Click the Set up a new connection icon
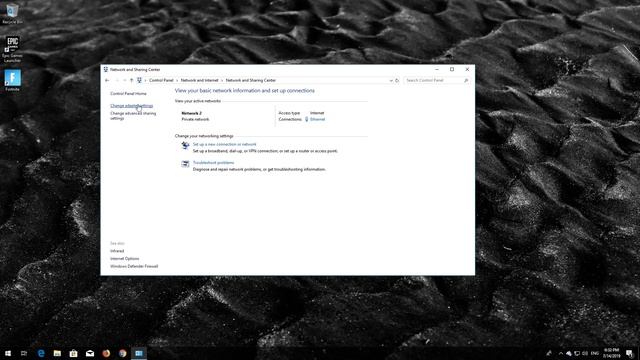 coord(185,145)
